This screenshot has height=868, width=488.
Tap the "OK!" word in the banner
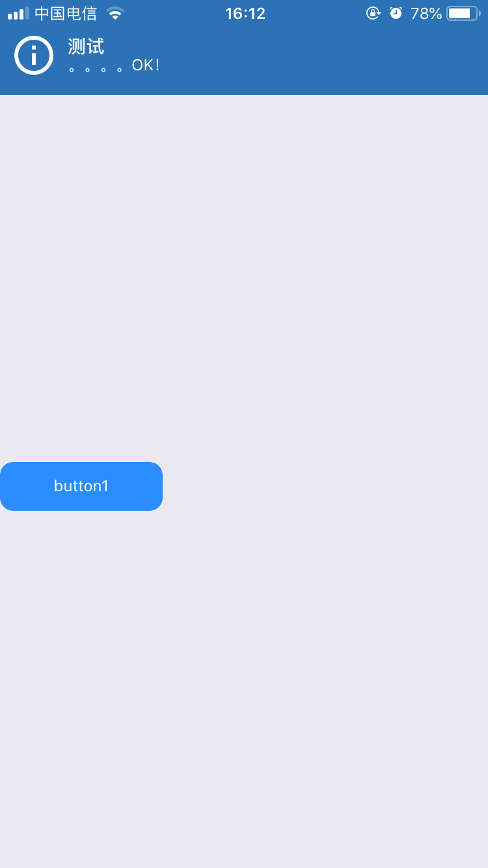146,65
